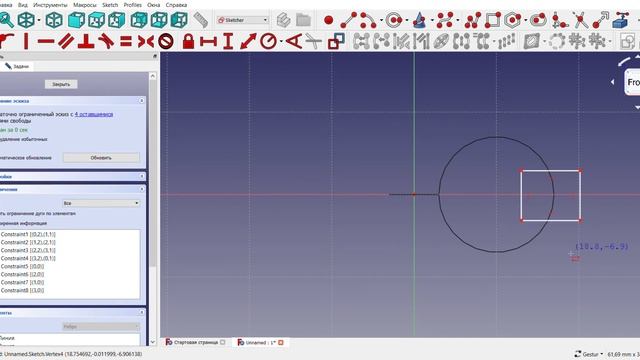This screenshot has width=640, height=360.
Task: Select the Polyline creation tool
Action: point(473,20)
